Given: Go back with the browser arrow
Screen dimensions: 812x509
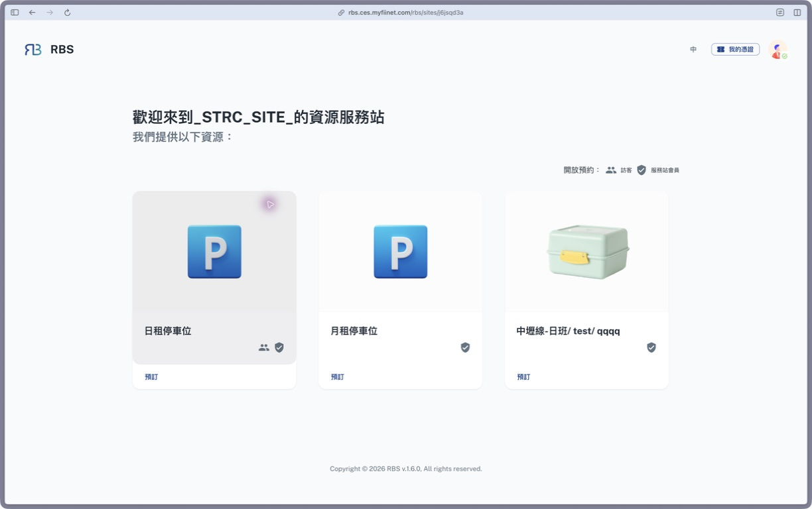Looking at the screenshot, I should pyautogui.click(x=32, y=13).
